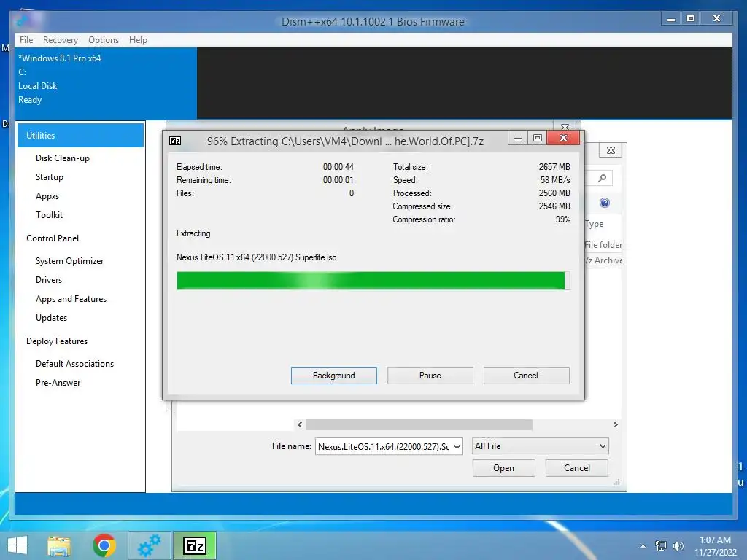Click the 7z icon in extraction title bar
This screenshot has height=560, width=747.
tap(175, 141)
